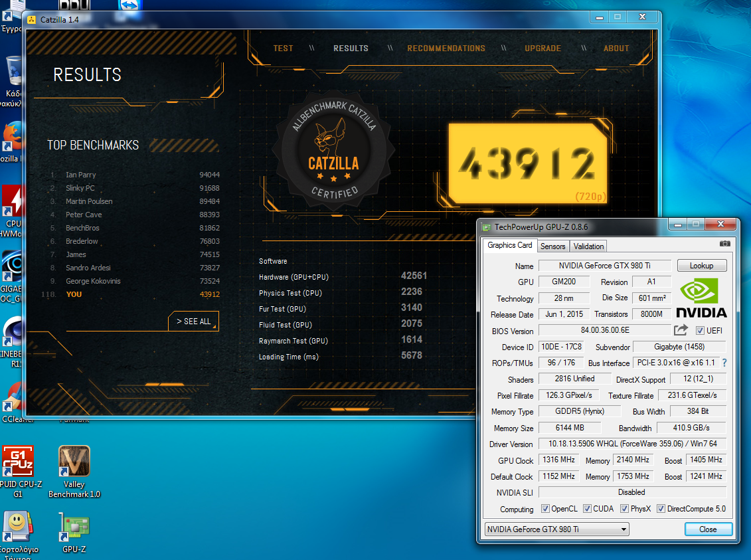Image resolution: width=751 pixels, height=560 pixels.
Task: Switch to the TEST tab in Catzilla
Action: pos(283,48)
